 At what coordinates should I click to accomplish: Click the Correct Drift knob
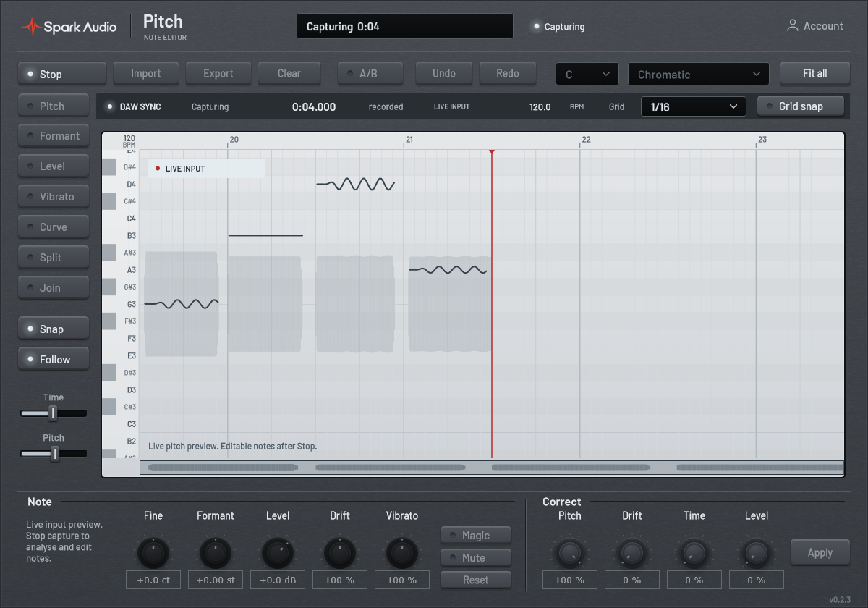pyautogui.click(x=632, y=553)
